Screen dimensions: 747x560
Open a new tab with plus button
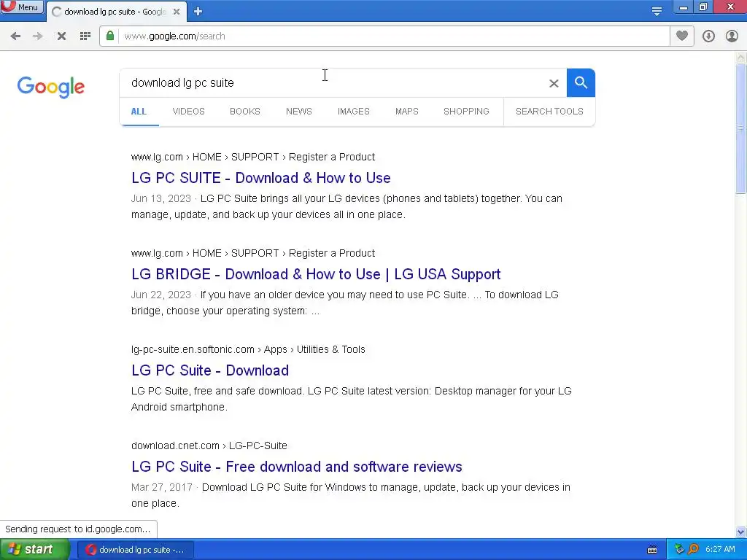click(x=198, y=12)
